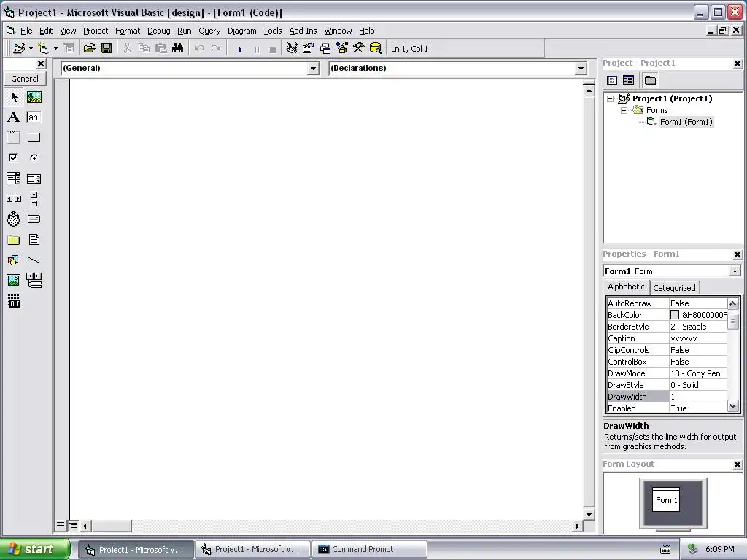Select the HScrollBar control tool
The image size is (747, 560).
coord(14,199)
